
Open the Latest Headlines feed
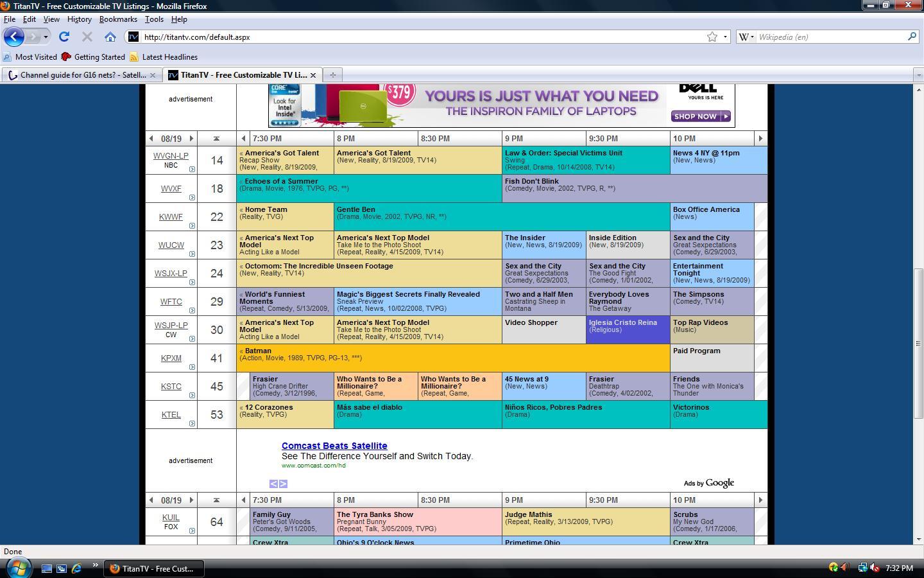[x=164, y=57]
